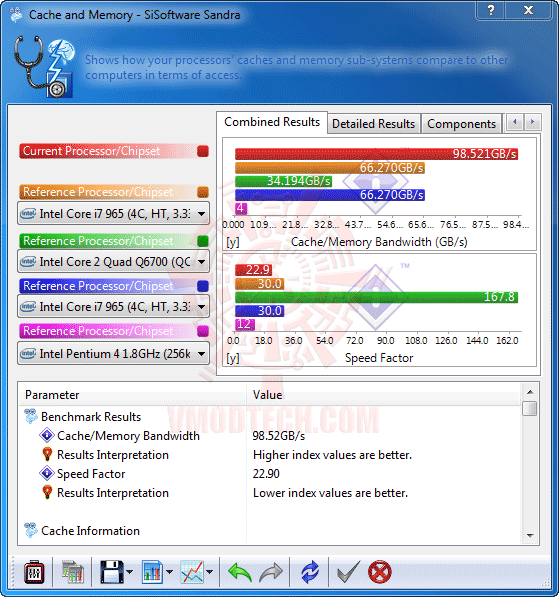Close the Cache and Memory window

[x=528, y=10]
